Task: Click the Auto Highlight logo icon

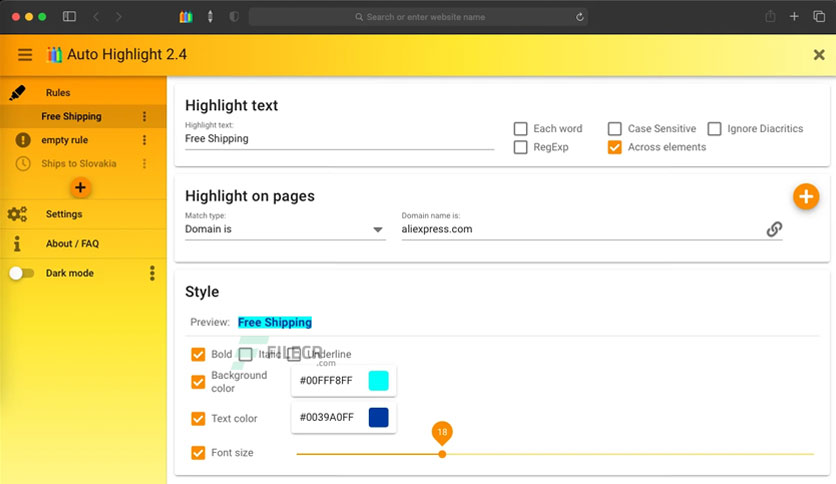Action: [x=54, y=54]
